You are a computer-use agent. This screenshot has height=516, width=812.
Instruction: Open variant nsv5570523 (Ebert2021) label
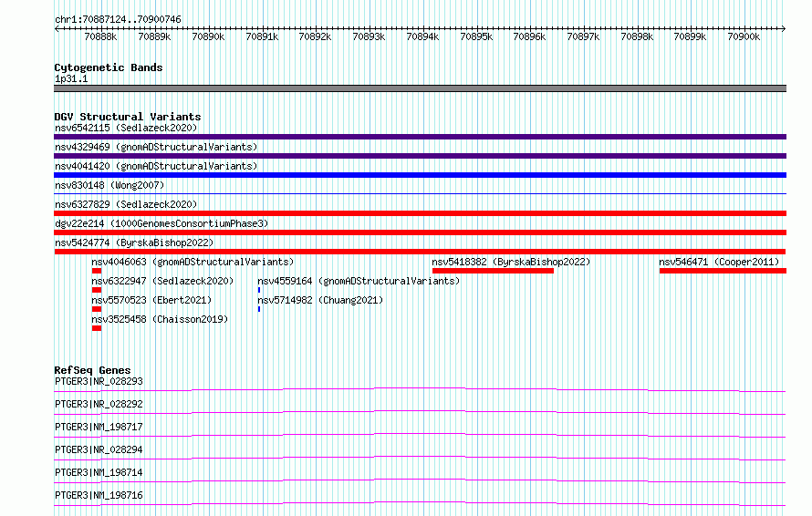coord(151,300)
